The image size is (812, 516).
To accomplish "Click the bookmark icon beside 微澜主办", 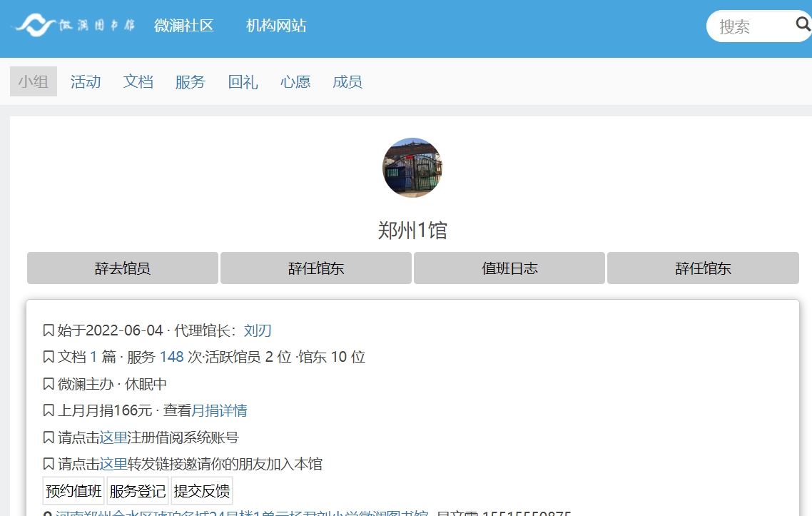I will (49, 384).
